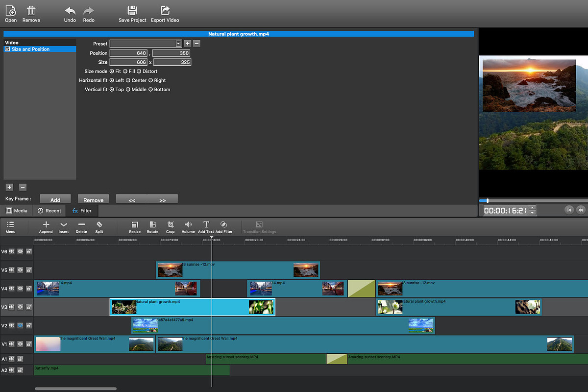Click the timeline horizontal scrollbar
This screenshot has height=392, width=588.
click(x=75, y=389)
